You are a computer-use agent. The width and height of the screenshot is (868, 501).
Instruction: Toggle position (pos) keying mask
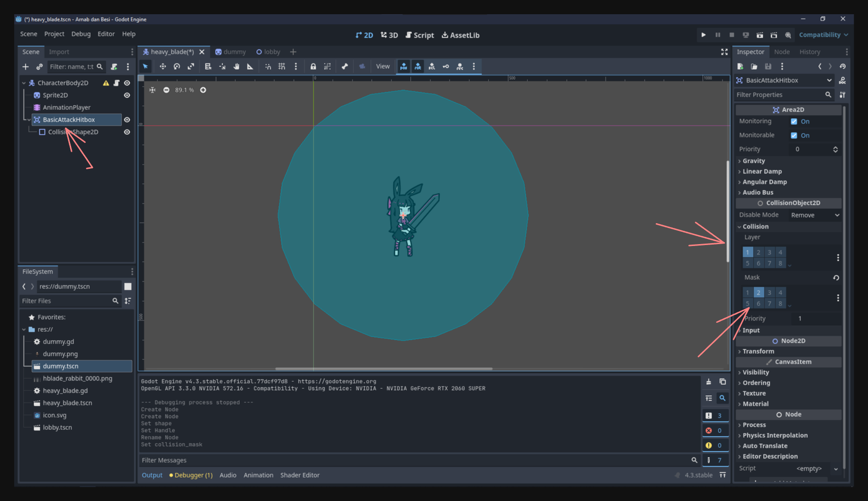pyautogui.click(x=403, y=66)
